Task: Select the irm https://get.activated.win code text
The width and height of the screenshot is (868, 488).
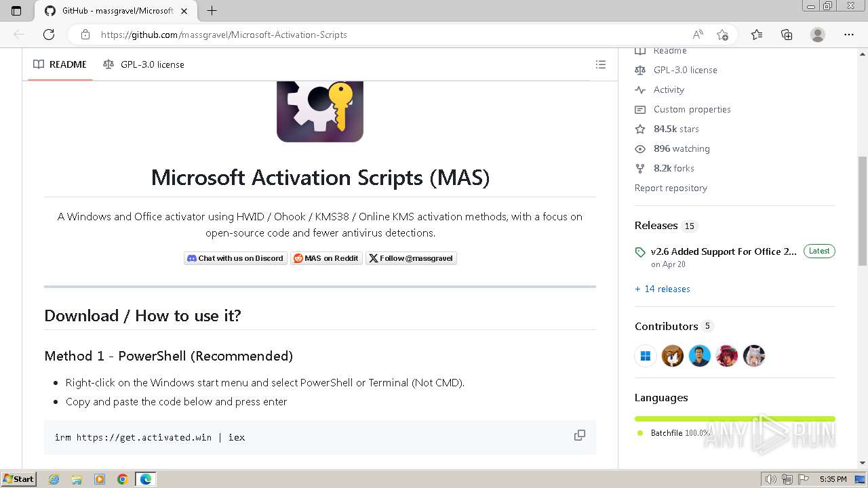Action: (x=150, y=437)
